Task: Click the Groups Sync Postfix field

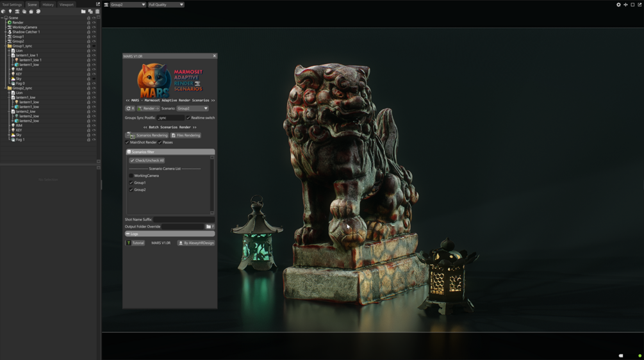Action: click(x=171, y=118)
